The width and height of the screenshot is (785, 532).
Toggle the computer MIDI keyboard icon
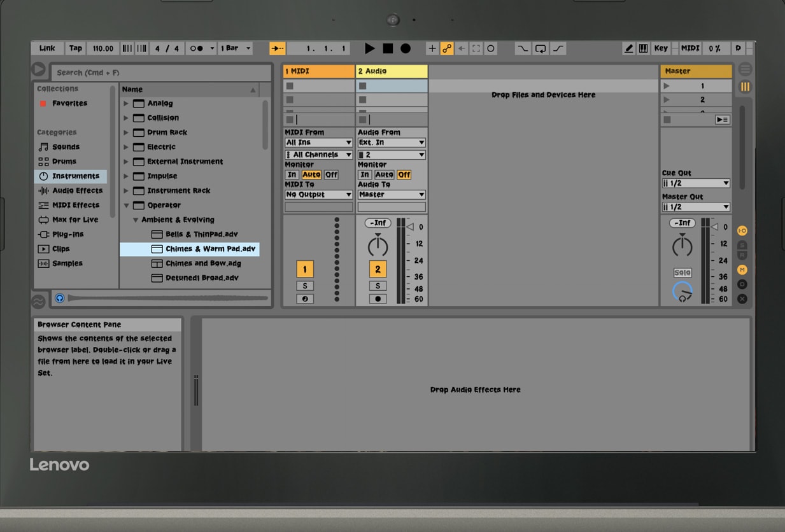[644, 48]
